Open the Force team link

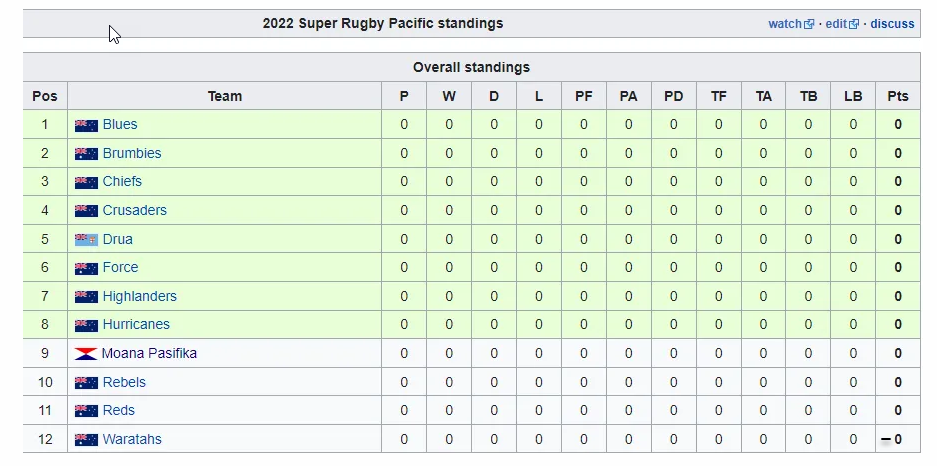click(x=120, y=267)
